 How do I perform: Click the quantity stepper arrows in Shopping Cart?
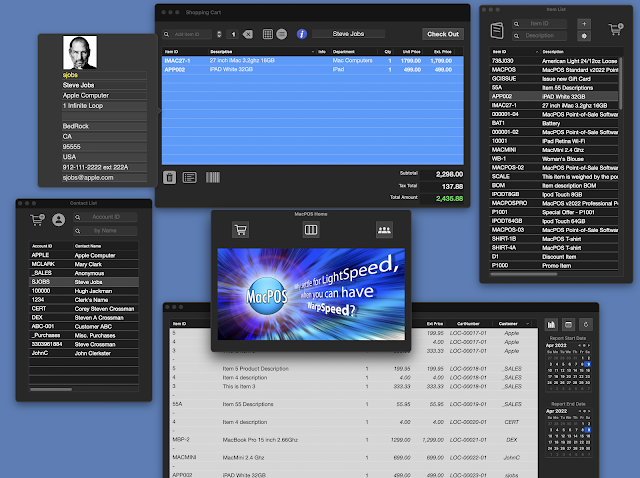pyautogui.click(x=219, y=34)
